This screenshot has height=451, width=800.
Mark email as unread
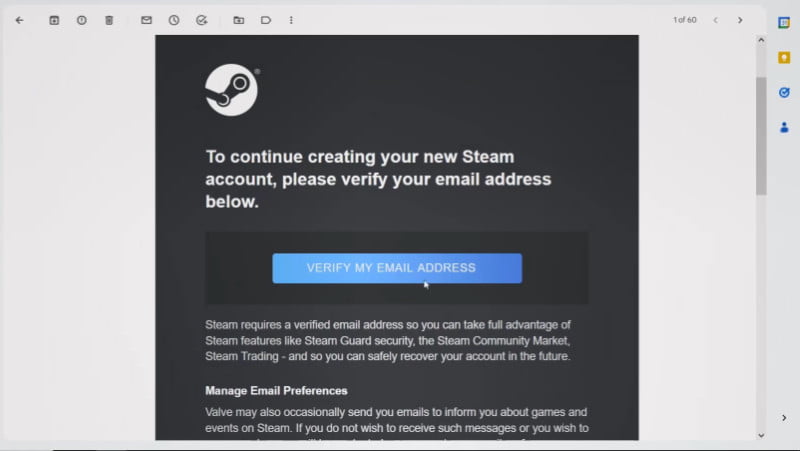point(146,20)
